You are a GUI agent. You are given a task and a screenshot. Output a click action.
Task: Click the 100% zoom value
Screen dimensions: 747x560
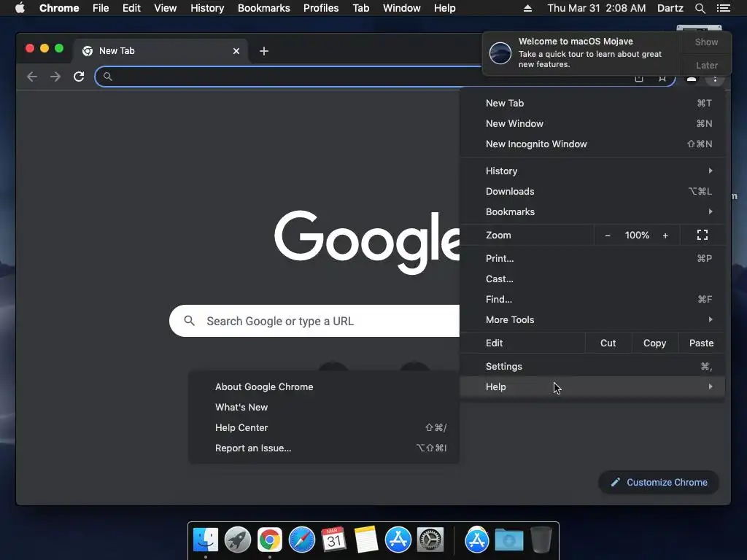click(x=637, y=236)
